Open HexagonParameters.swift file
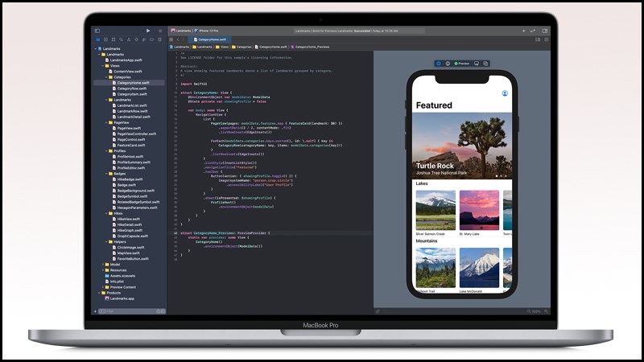644x362 pixels. coord(134,208)
